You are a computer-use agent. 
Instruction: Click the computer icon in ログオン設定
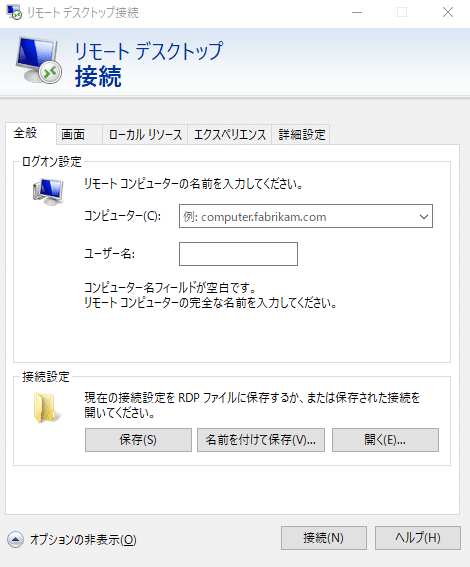tap(48, 192)
